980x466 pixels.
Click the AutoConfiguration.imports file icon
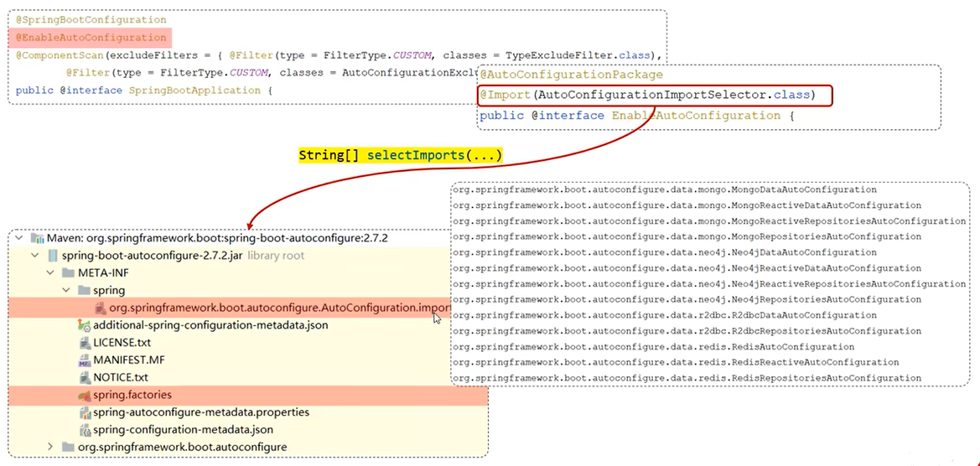pyautogui.click(x=100, y=308)
